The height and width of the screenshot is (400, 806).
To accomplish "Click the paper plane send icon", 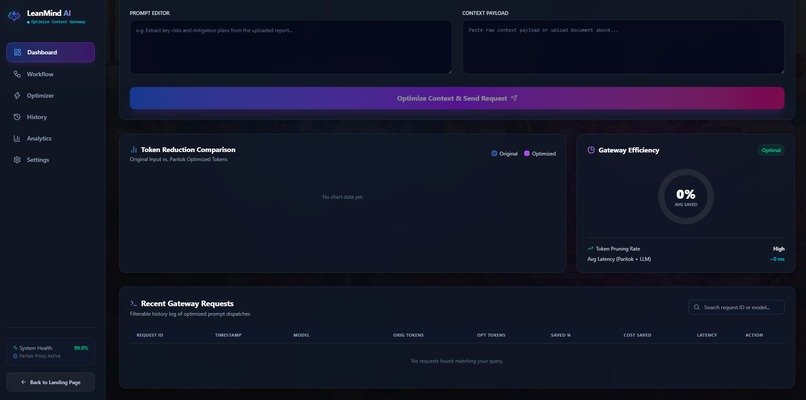I will pyautogui.click(x=514, y=98).
